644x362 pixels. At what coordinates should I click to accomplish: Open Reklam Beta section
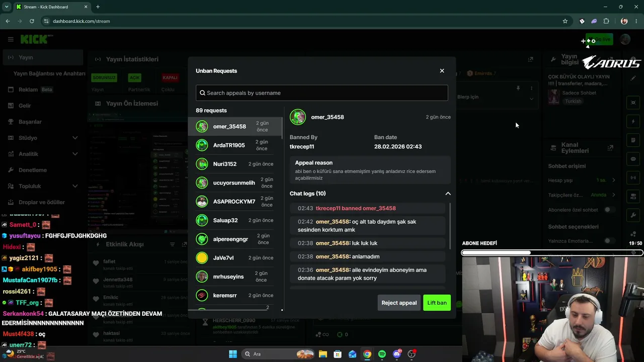pos(42,89)
